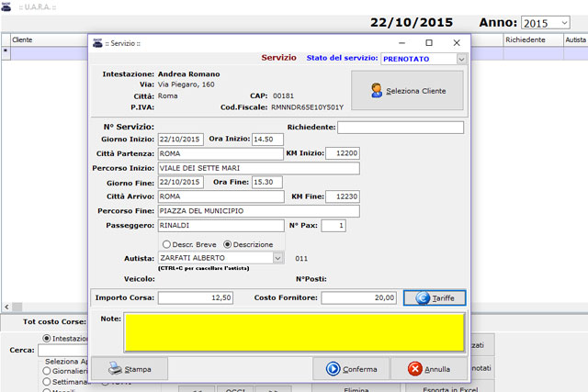The width and height of the screenshot is (588, 392).
Task: Click the Importo Corsa field 12,50
Action: click(196, 297)
